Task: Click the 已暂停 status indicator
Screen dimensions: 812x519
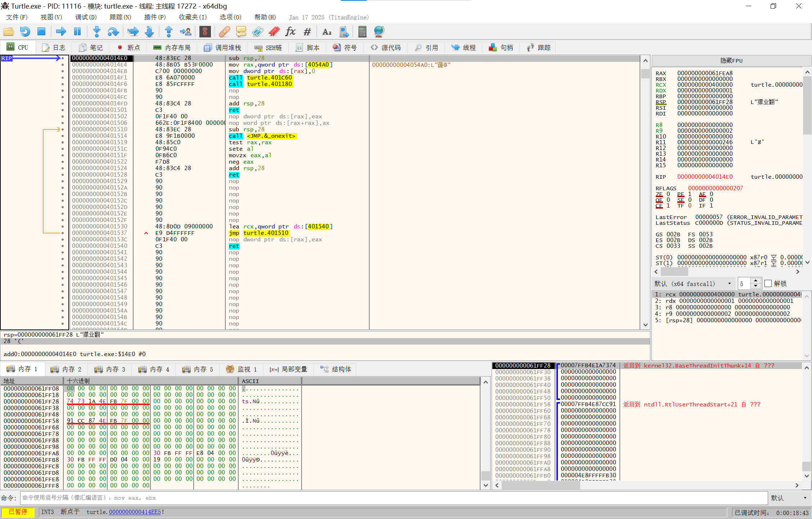Action: (x=18, y=512)
